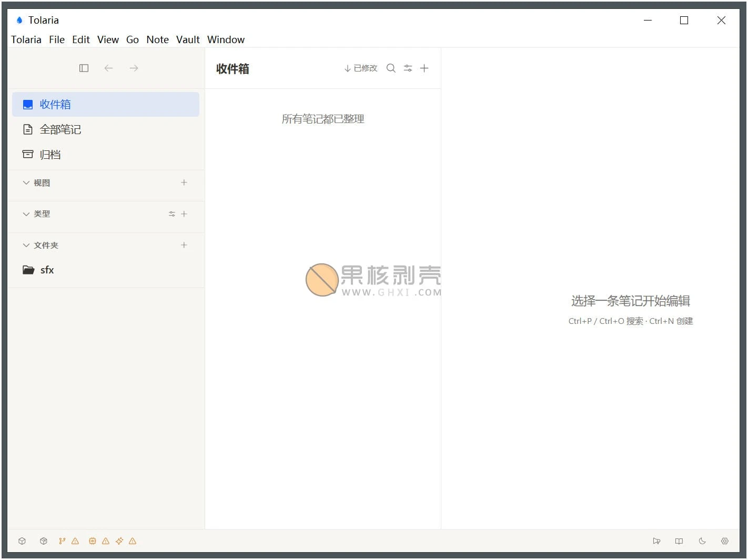Screen dimensions: 748x560
Task: Click the orange chip processor icon
Action: pos(93,541)
